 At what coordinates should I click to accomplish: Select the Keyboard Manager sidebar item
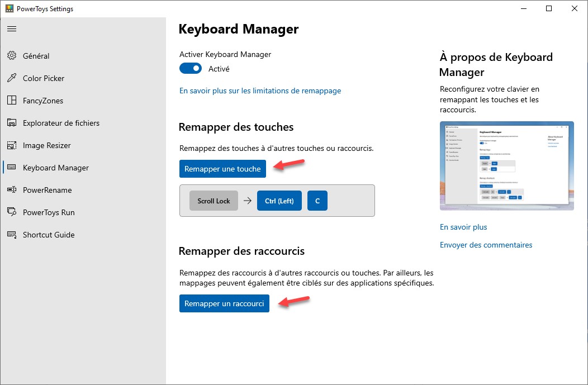(x=55, y=168)
